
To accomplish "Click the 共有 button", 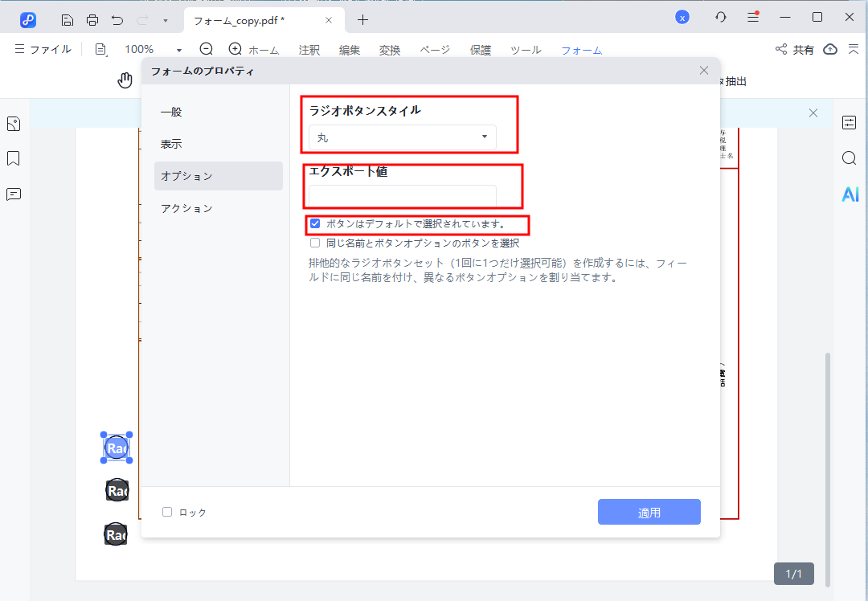I will (794, 49).
